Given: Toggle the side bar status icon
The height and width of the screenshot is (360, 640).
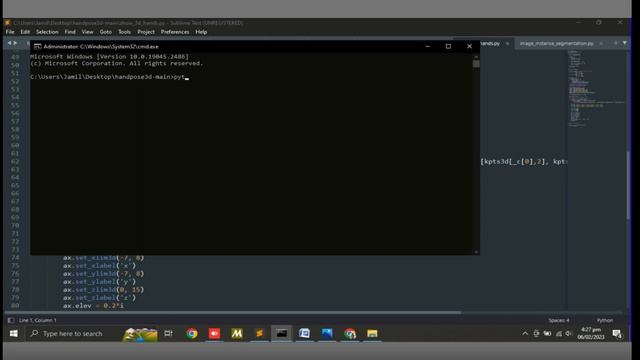Looking at the screenshot, I should [x=11, y=320].
